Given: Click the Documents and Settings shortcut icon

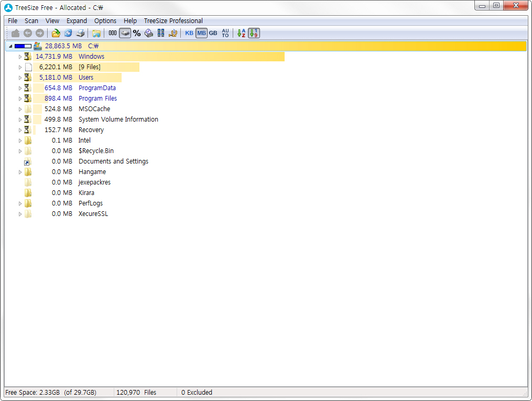Looking at the screenshot, I should (27, 162).
